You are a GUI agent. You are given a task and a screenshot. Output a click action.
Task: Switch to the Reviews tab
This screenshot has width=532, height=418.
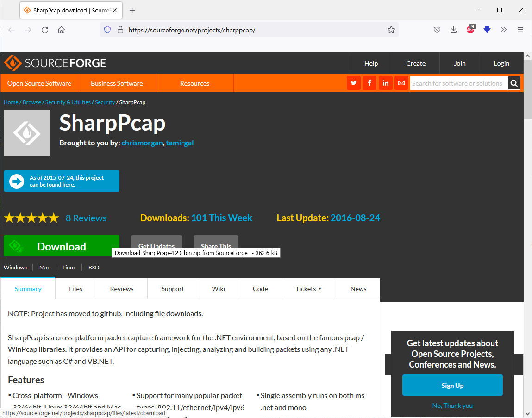coord(122,289)
